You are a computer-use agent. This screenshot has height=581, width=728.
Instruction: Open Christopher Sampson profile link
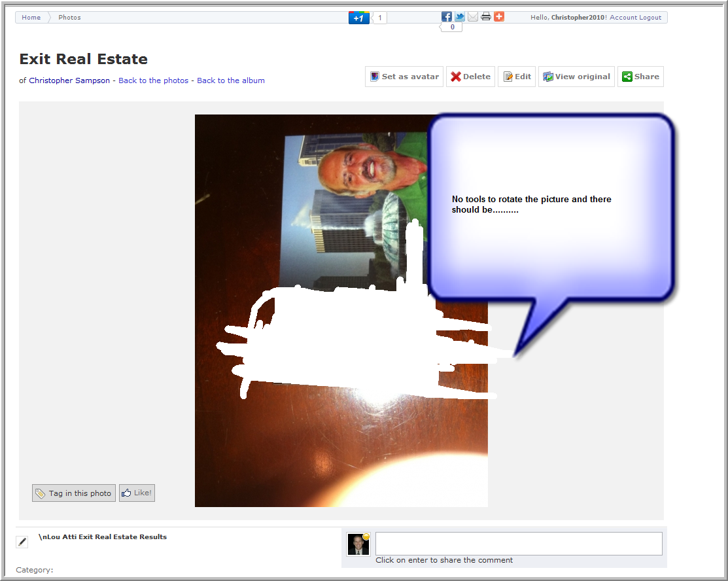coord(69,80)
